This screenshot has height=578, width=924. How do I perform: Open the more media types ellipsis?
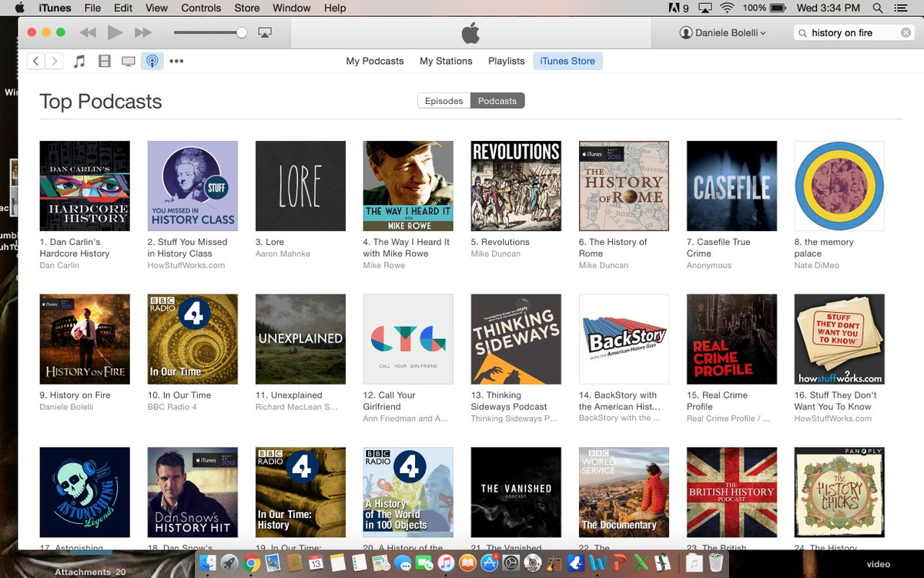[176, 61]
